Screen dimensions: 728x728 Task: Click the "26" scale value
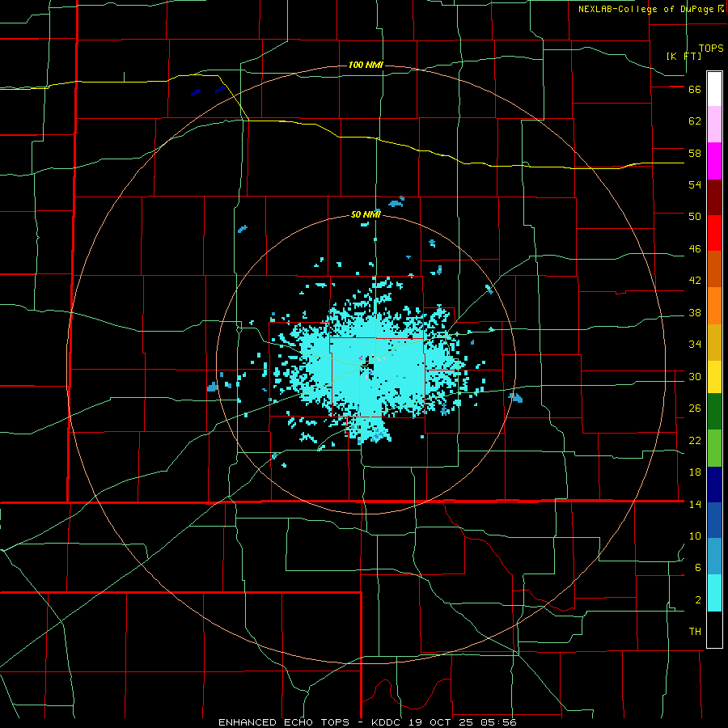(x=695, y=408)
